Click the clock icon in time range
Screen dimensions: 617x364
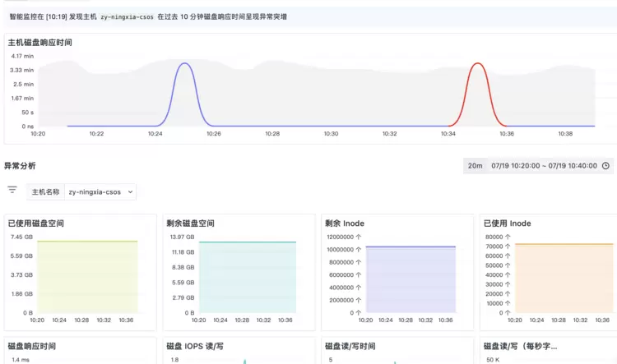pos(605,165)
